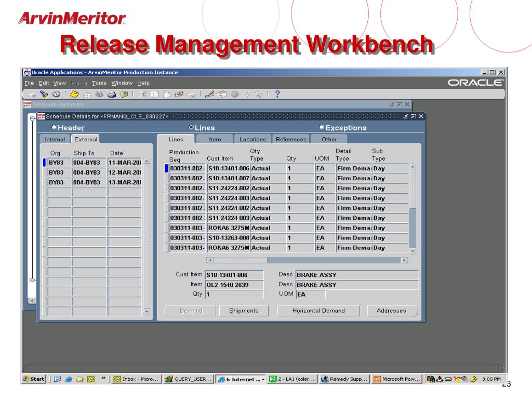Open the Edit menu
This screenshot has height=399, width=532.
pos(44,83)
